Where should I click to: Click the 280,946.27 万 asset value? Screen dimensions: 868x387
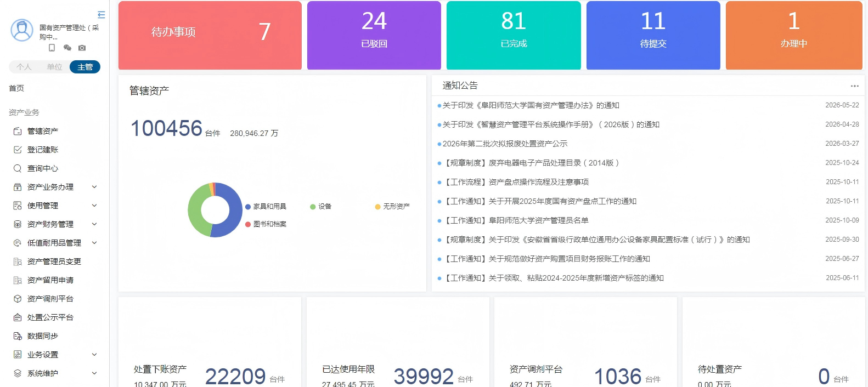tap(254, 133)
